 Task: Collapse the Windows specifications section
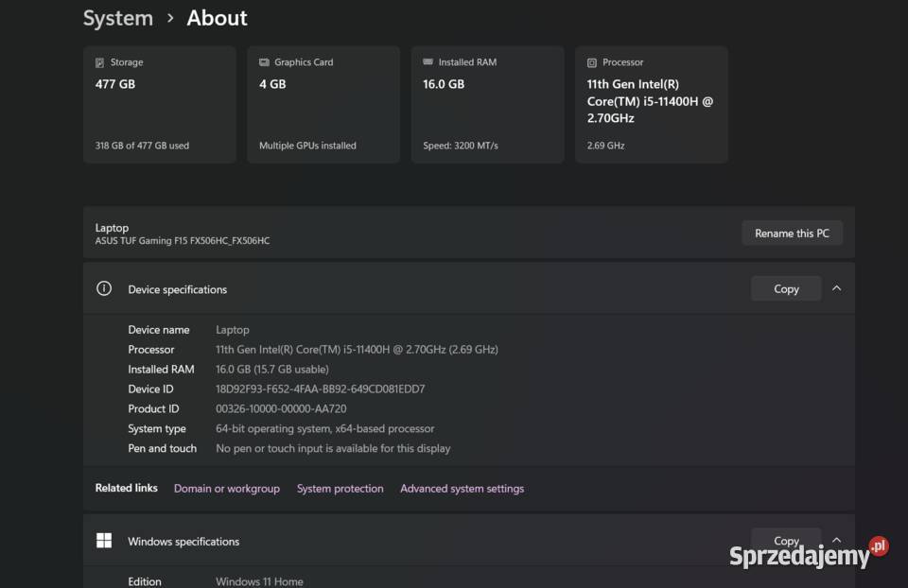coord(836,540)
